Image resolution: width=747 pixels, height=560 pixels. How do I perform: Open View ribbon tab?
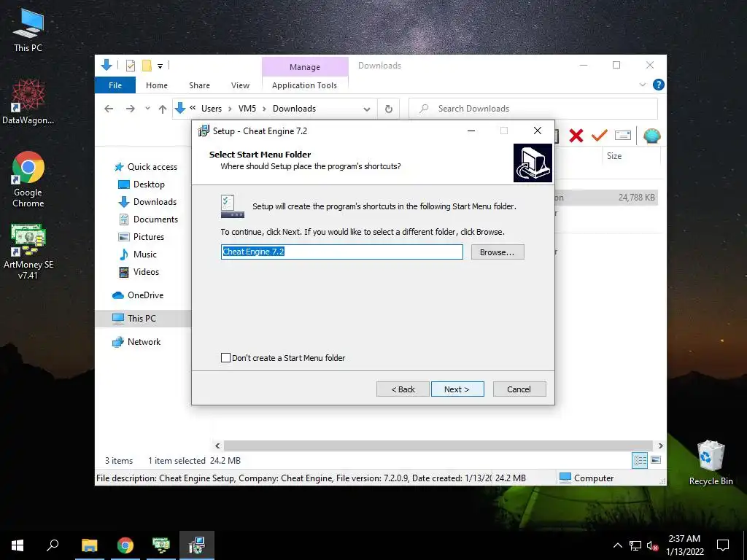point(240,85)
